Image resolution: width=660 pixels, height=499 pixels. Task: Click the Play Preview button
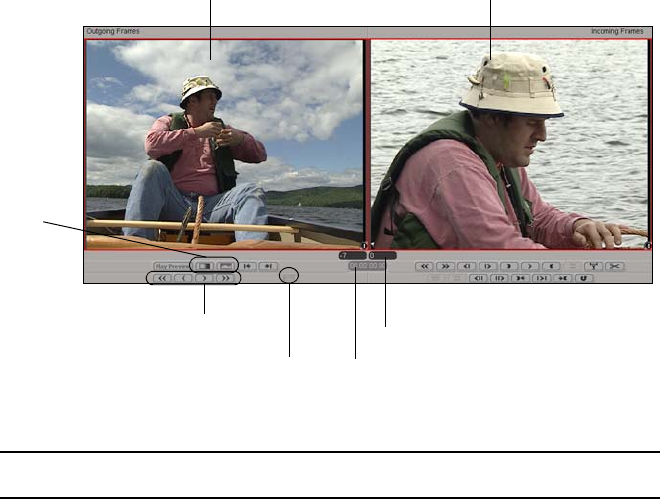172,266
